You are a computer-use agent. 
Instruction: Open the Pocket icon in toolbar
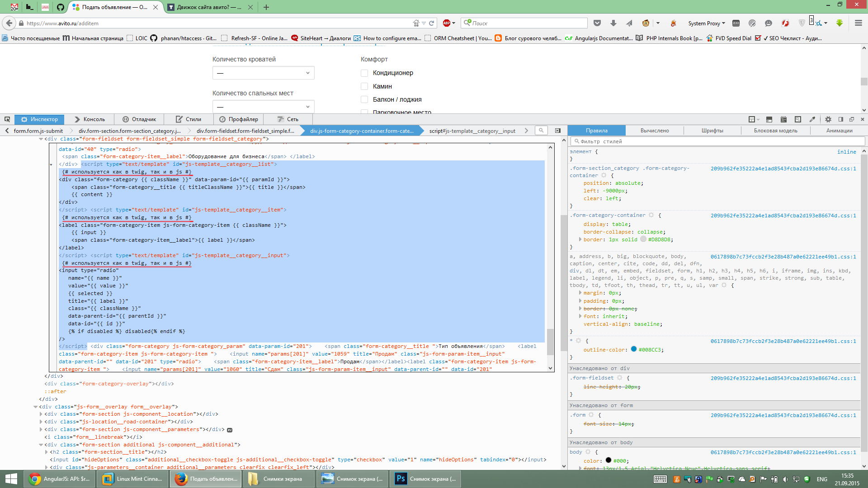coord(597,23)
